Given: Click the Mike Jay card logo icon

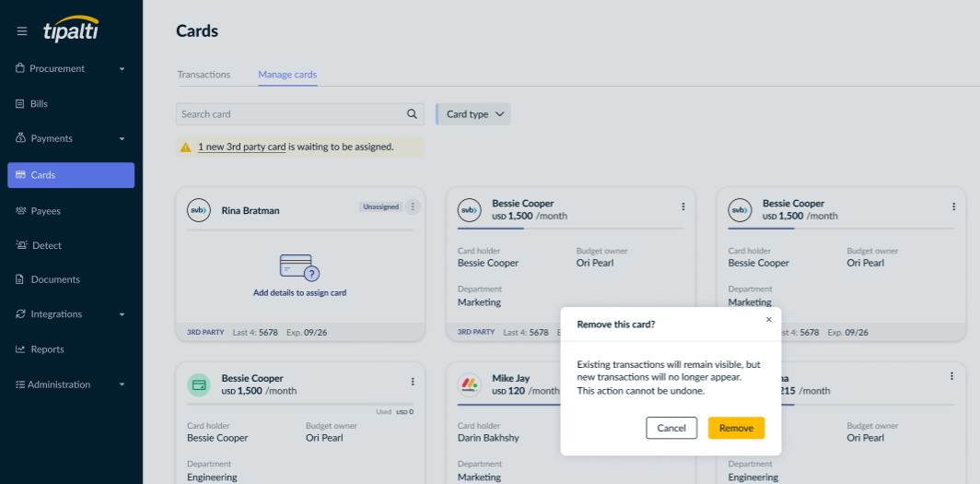Looking at the screenshot, I should pyautogui.click(x=470, y=384).
